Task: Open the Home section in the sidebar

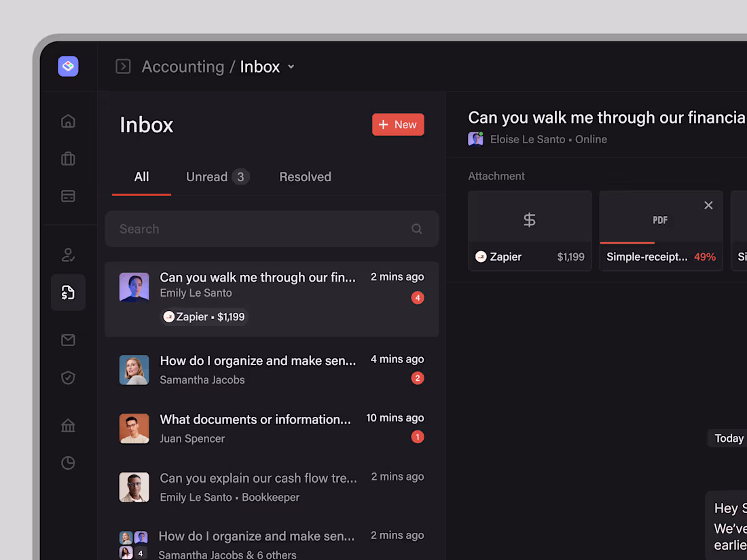Action: pos(68,120)
